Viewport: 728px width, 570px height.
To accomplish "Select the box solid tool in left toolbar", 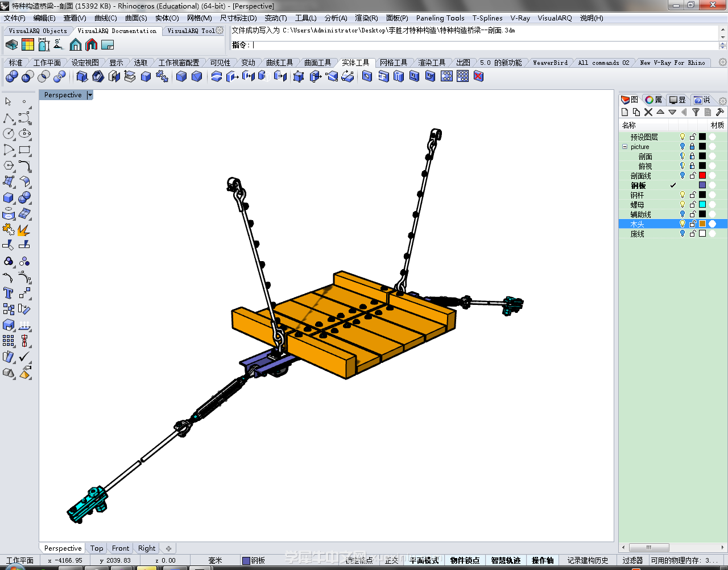I will 9,197.
